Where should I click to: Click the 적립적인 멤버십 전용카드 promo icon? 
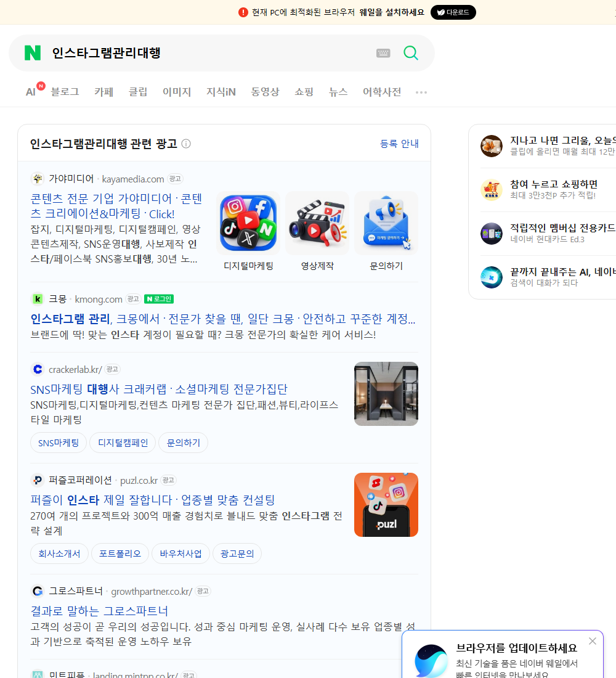(492, 234)
